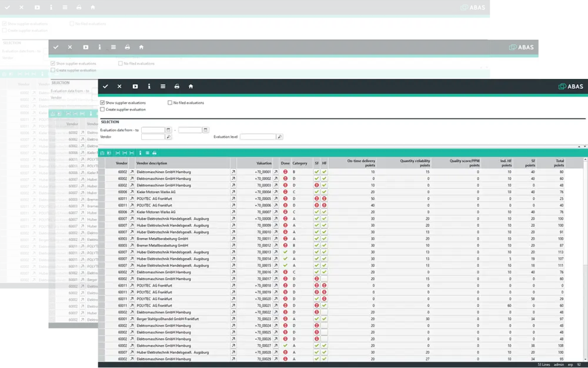Click the list icon in green table toolbar
The height and width of the screenshot is (368, 588).
click(148, 153)
